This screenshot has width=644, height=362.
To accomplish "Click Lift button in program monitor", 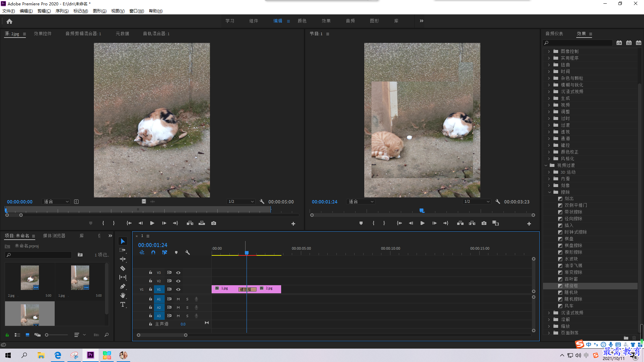I will (460, 223).
